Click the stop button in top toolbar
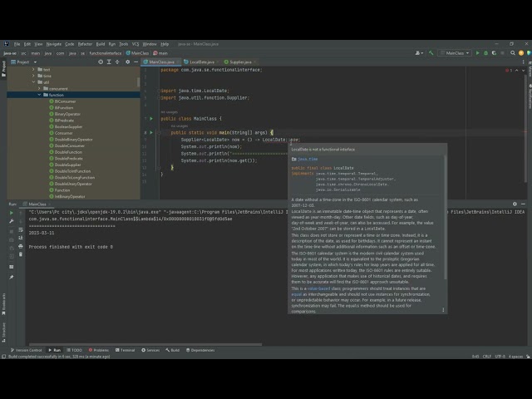Viewport: 532px width, 399px height. coord(502,53)
